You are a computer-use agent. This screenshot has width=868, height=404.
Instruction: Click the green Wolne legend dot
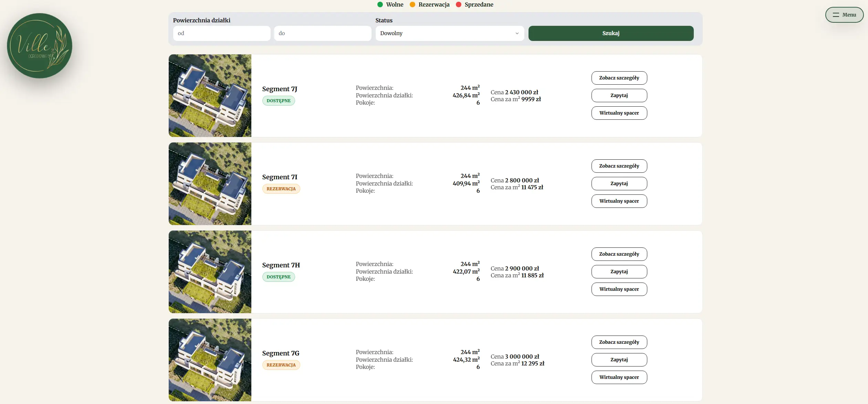point(380,4)
